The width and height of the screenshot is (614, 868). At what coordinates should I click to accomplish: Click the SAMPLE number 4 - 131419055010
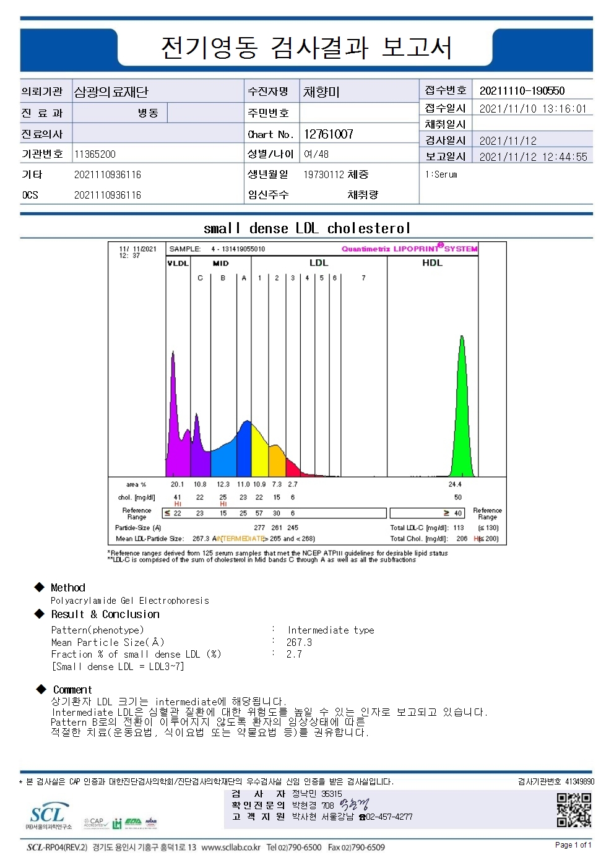click(x=238, y=249)
